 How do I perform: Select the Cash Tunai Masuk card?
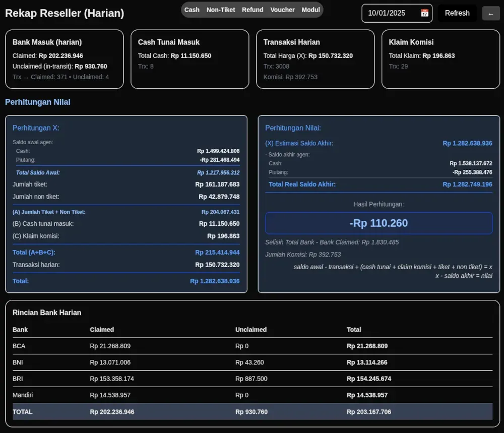[x=190, y=59]
